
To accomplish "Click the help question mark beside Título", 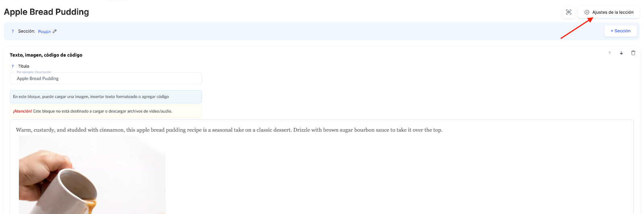I will (13, 66).
